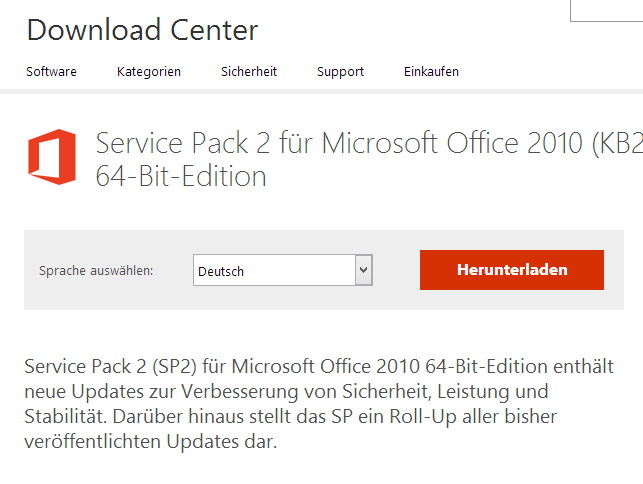This screenshot has height=484, width=643.
Task: Click the red Office logo icon
Action: point(52,157)
